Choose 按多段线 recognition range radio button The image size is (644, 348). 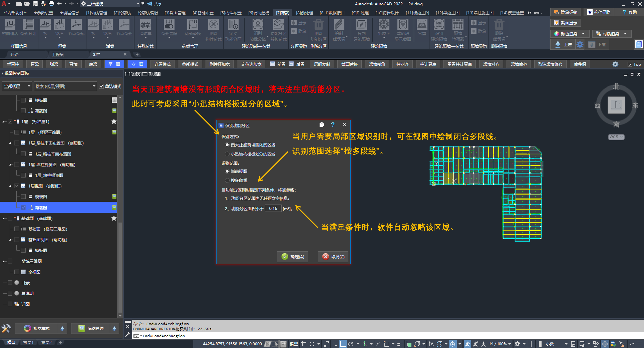tap(227, 180)
